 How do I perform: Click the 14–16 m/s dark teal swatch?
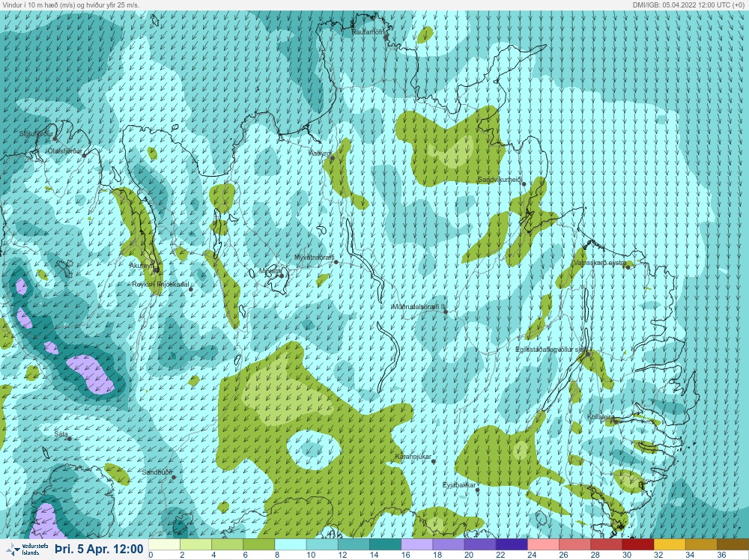[385, 545]
